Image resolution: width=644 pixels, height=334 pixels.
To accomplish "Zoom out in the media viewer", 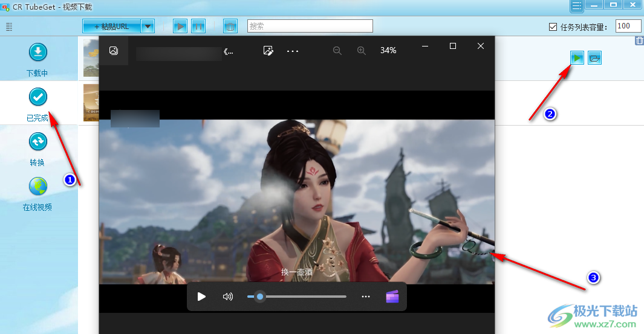I will click(x=337, y=51).
